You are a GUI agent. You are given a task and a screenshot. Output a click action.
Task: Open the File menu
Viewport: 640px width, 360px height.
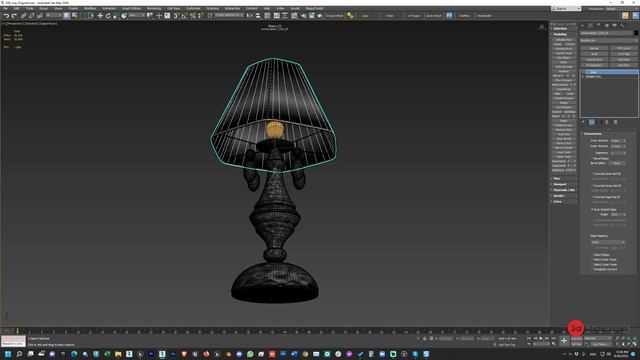pos(5,9)
